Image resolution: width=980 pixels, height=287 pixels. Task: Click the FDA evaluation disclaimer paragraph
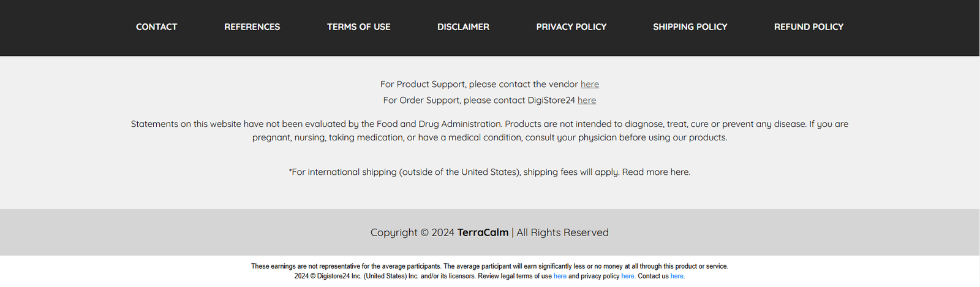pos(489,131)
